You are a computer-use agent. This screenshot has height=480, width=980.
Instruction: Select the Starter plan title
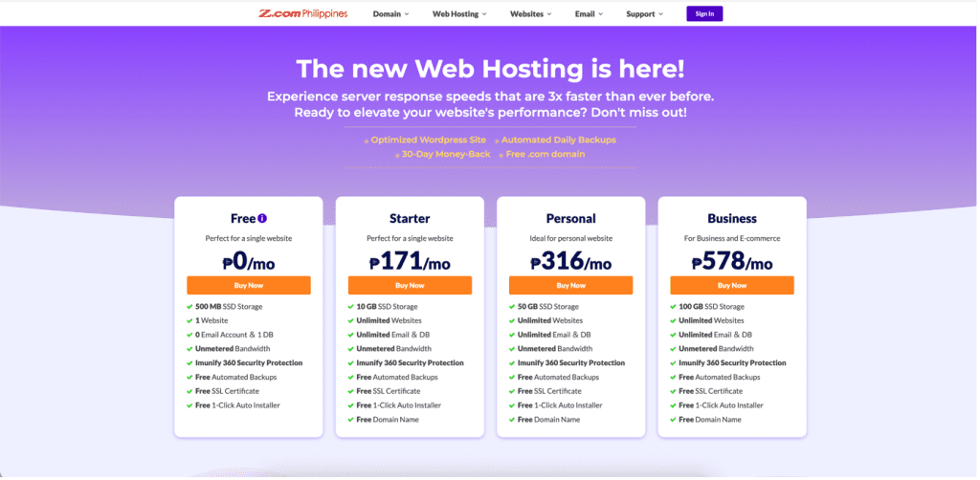click(410, 218)
